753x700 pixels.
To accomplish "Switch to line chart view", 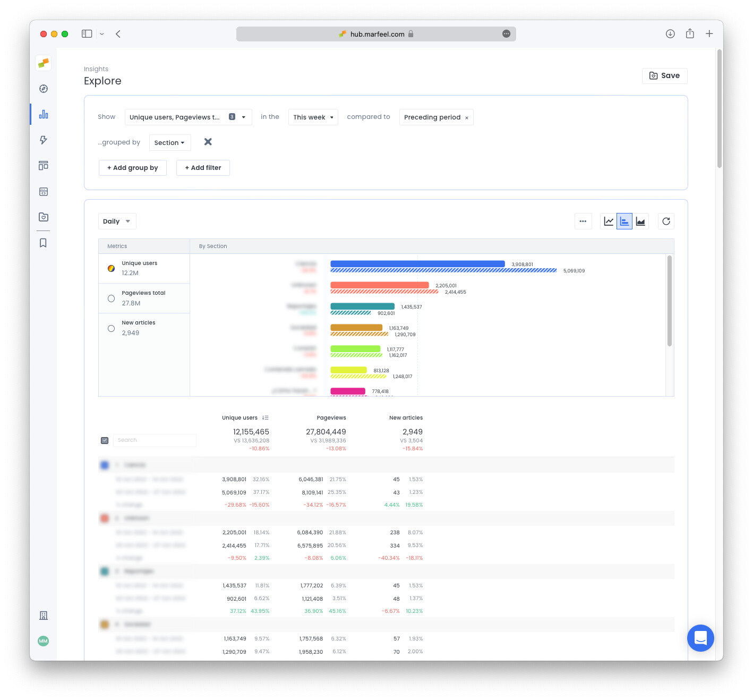I will click(x=609, y=221).
